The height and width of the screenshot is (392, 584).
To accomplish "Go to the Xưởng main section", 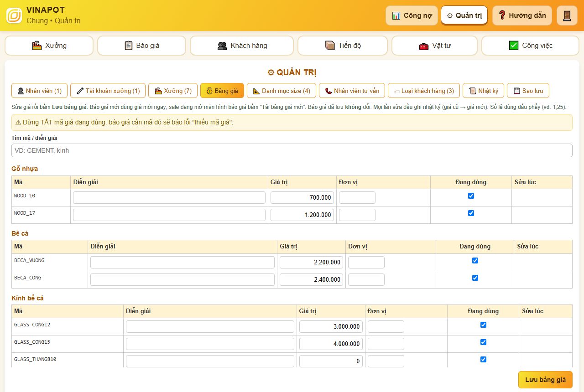I will click(49, 46).
